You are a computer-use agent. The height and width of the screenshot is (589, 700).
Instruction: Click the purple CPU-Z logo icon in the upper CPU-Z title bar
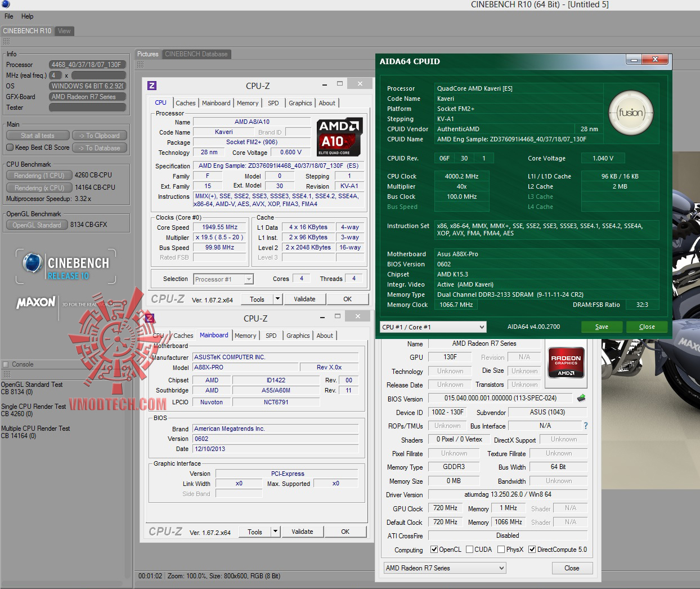pos(152,86)
